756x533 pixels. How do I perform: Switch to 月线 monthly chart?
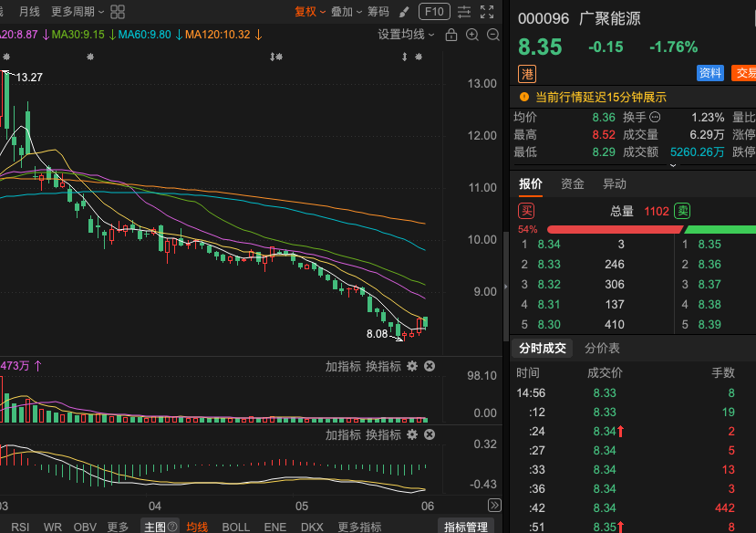29,12
